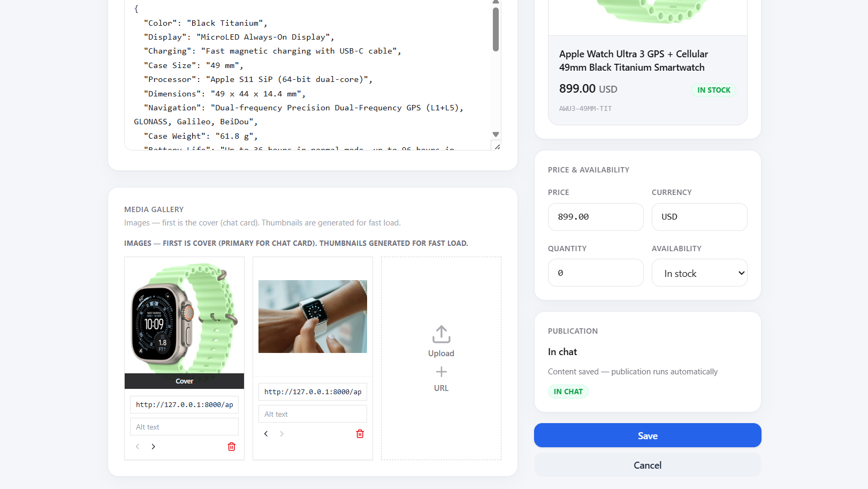Screen dimensions: 868x489
Task: Click the Quantity input field
Action: click(x=596, y=273)
